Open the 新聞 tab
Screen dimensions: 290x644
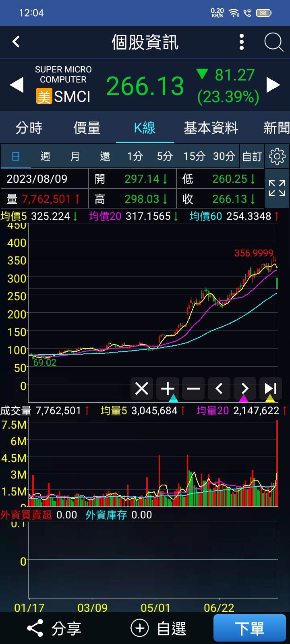click(x=276, y=128)
